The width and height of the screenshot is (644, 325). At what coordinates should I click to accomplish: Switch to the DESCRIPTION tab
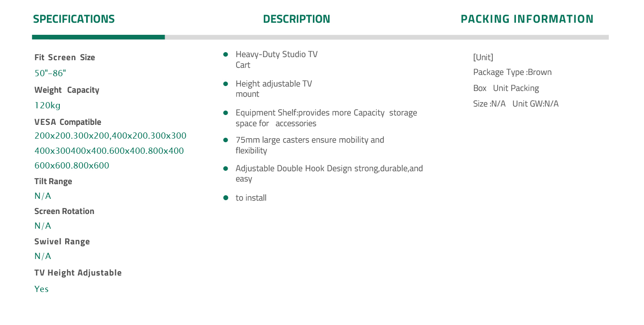coord(296,19)
